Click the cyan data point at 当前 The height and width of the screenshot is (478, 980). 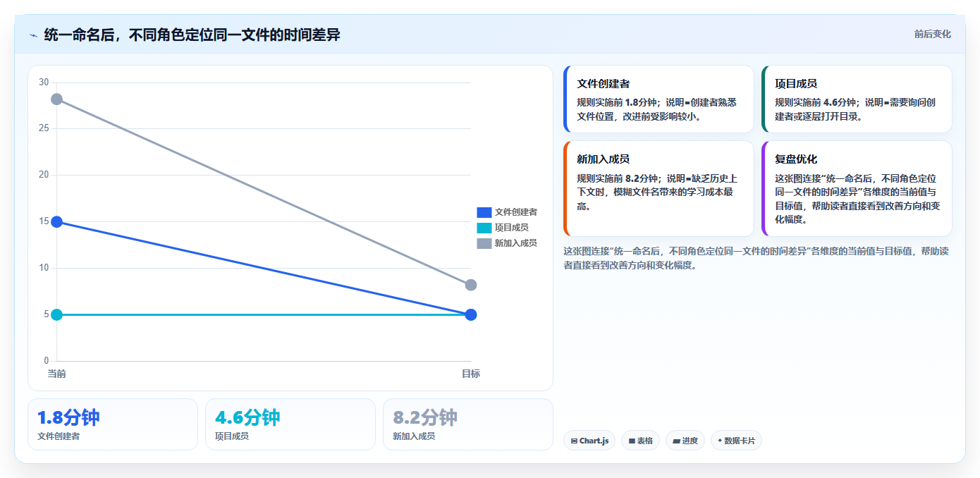(x=56, y=314)
